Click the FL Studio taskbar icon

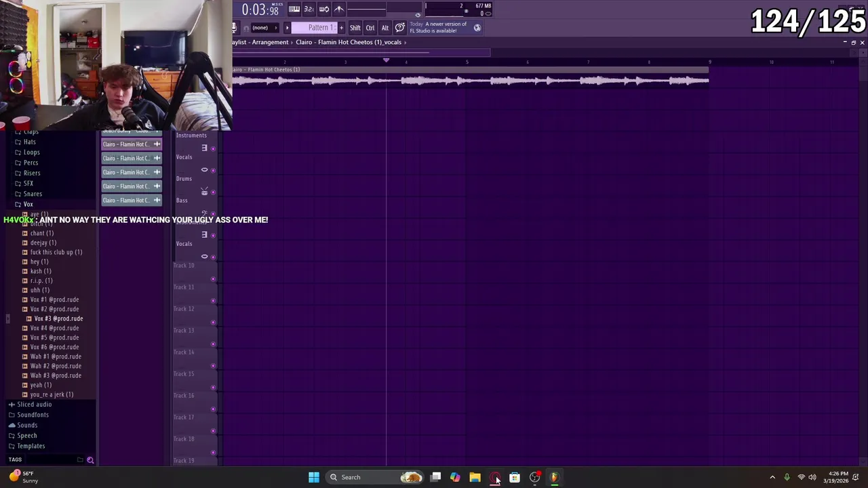(554, 477)
